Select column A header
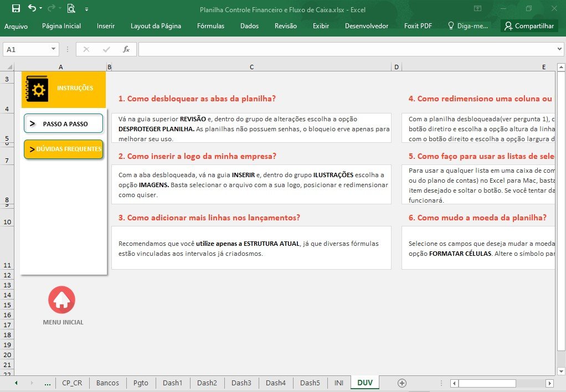This screenshot has height=392, width=566. 61,67
